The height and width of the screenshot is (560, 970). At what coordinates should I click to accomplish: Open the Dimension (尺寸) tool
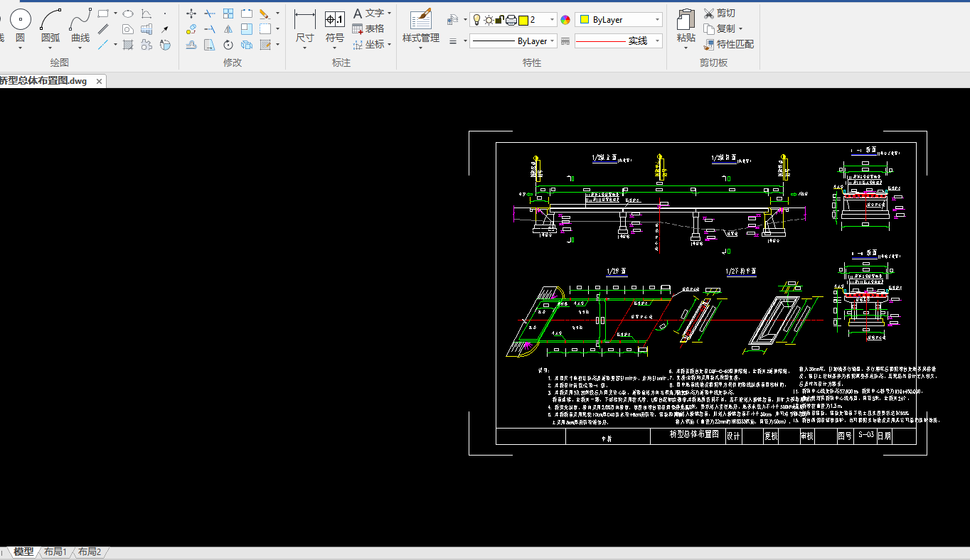tap(305, 21)
